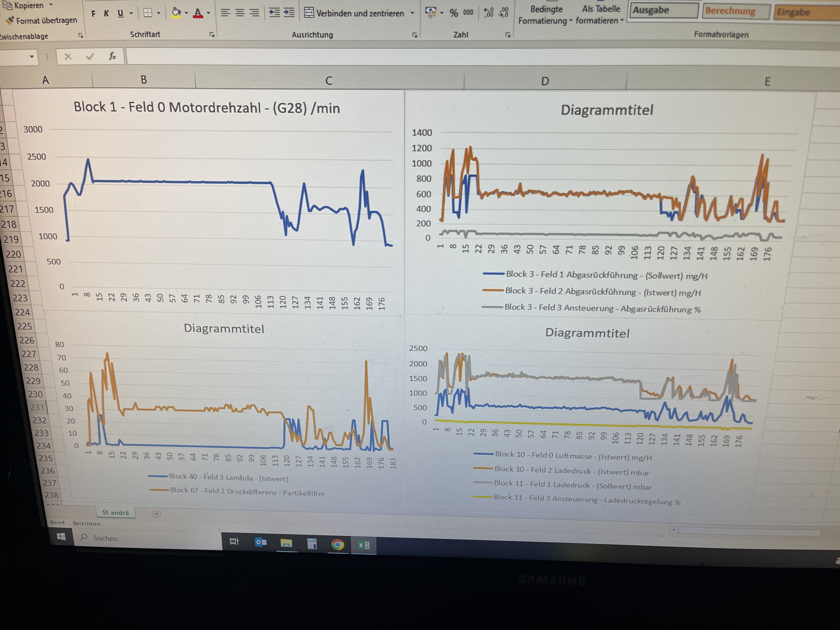
Task: Toggle bold formatting with F button
Action: 93,14
